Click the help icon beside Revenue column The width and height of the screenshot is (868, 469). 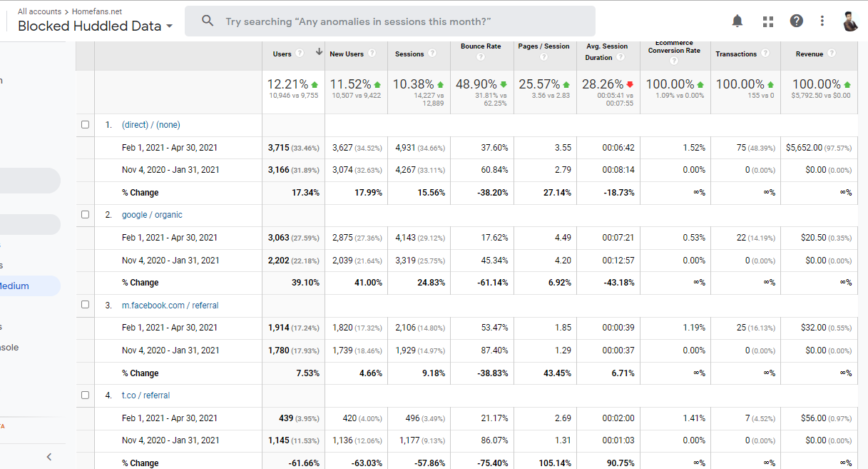pyautogui.click(x=832, y=54)
